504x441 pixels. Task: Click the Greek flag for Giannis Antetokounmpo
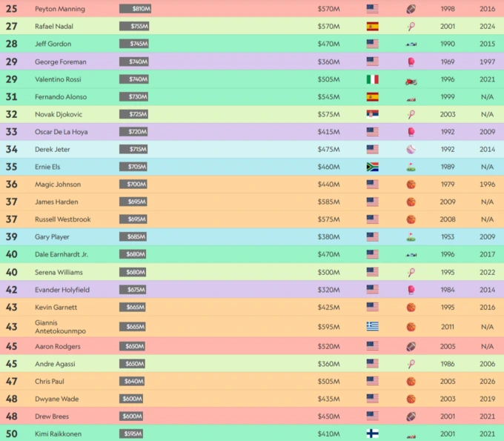pos(372,326)
